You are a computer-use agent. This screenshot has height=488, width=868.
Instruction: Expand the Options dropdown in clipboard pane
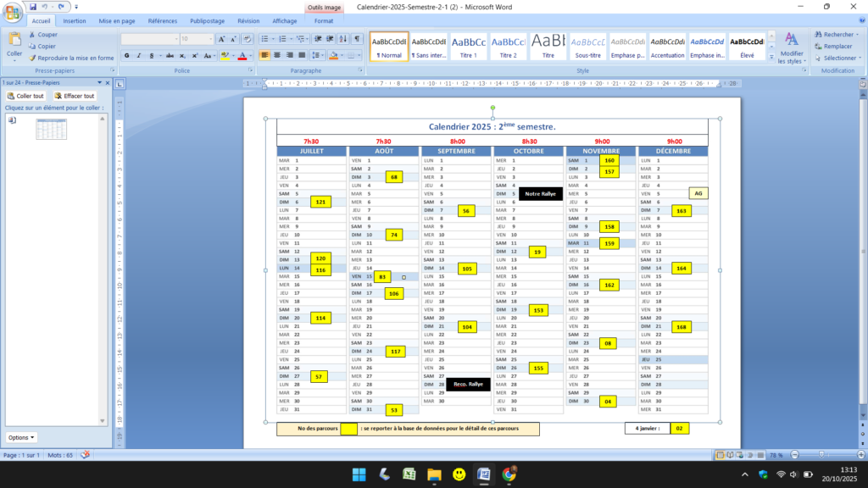click(21, 437)
